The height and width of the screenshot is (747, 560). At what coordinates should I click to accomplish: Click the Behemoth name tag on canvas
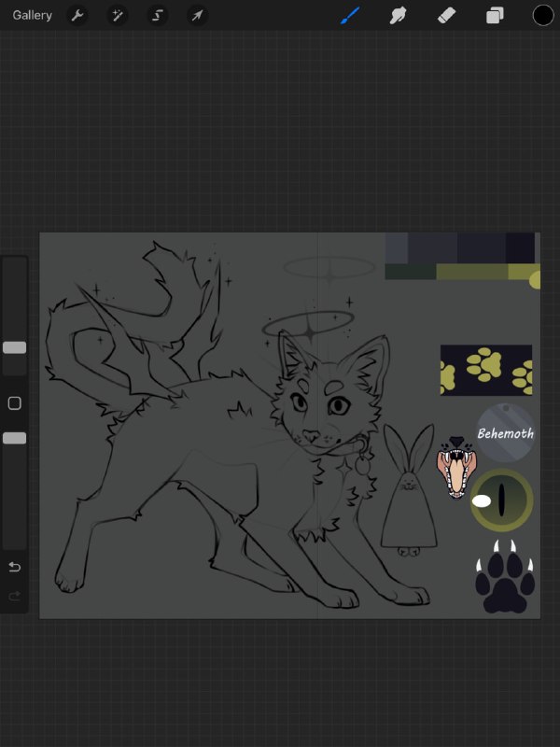[506, 432]
